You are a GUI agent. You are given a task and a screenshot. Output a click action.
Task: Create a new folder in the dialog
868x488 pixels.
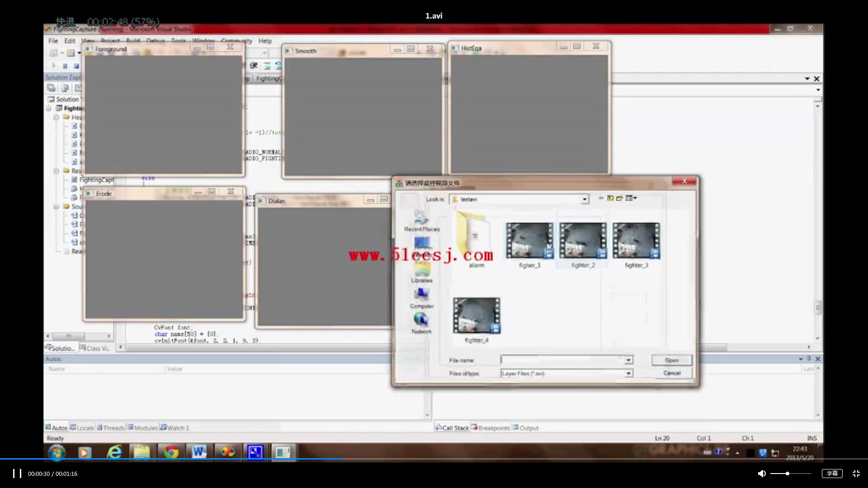pyautogui.click(x=619, y=198)
